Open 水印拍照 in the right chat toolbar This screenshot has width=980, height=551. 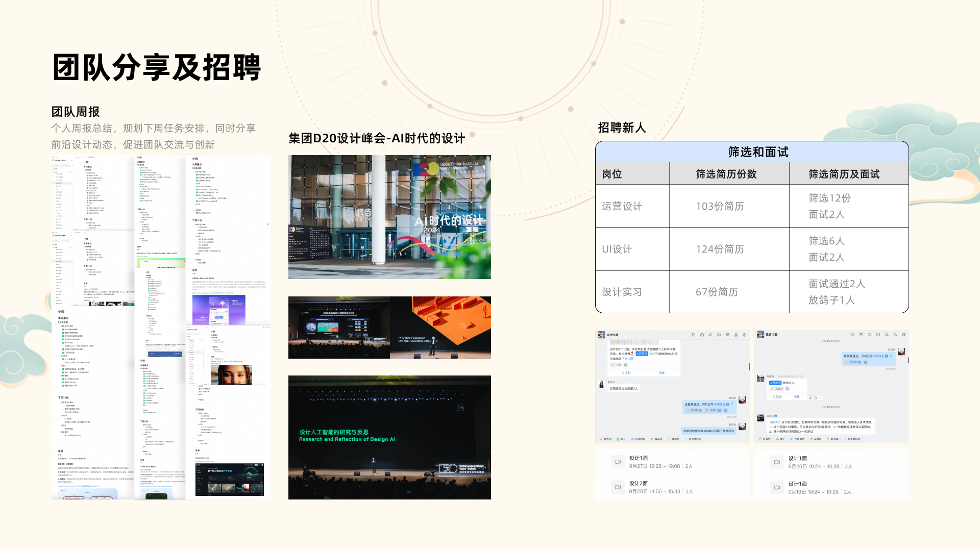point(797,439)
